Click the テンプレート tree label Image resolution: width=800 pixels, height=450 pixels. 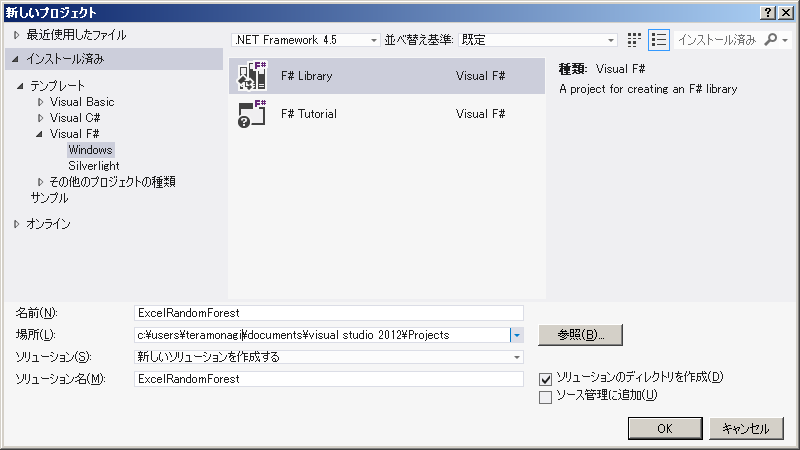click(57, 86)
